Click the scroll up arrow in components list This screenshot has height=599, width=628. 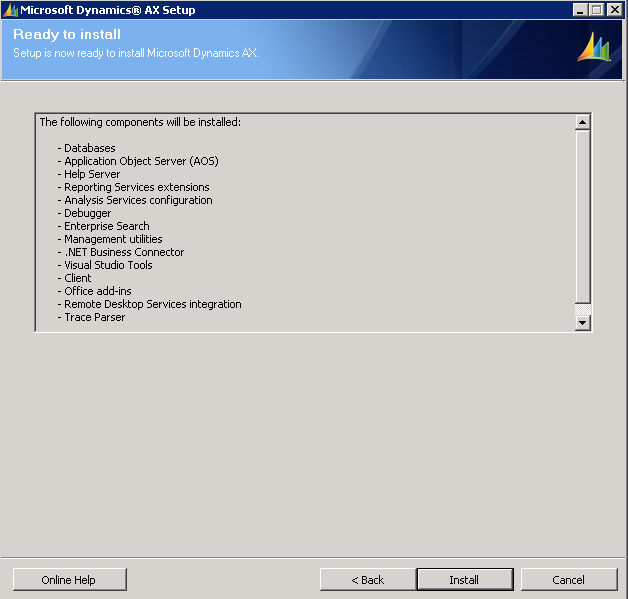582,122
